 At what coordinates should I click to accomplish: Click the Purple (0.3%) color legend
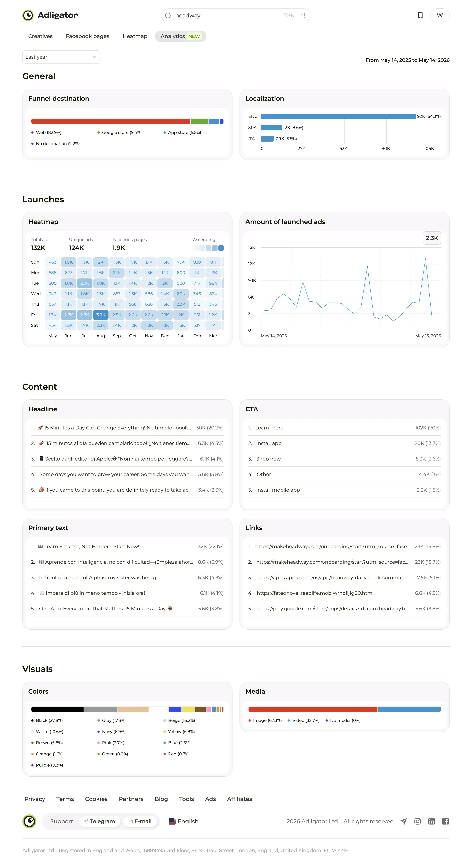(47, 765)
